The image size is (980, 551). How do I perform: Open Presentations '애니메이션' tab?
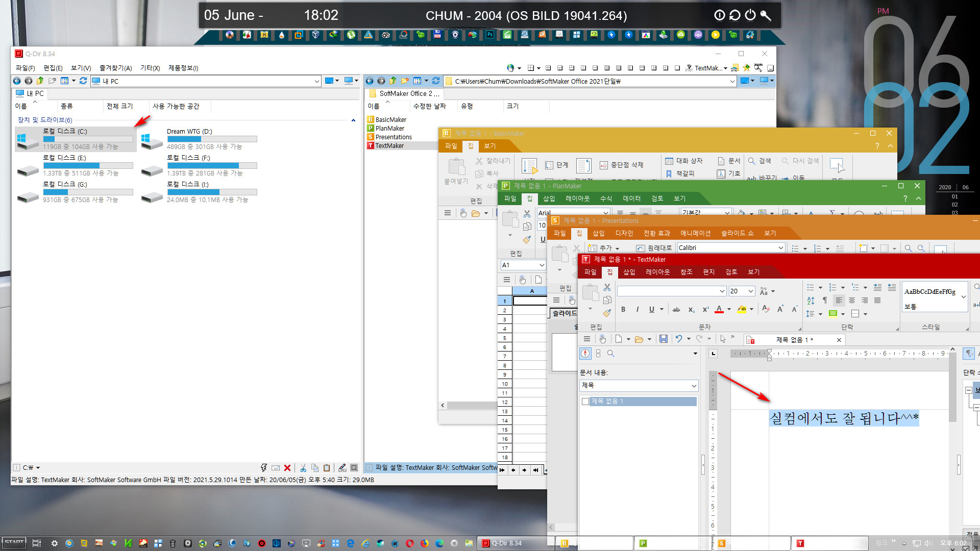[695, 233]
